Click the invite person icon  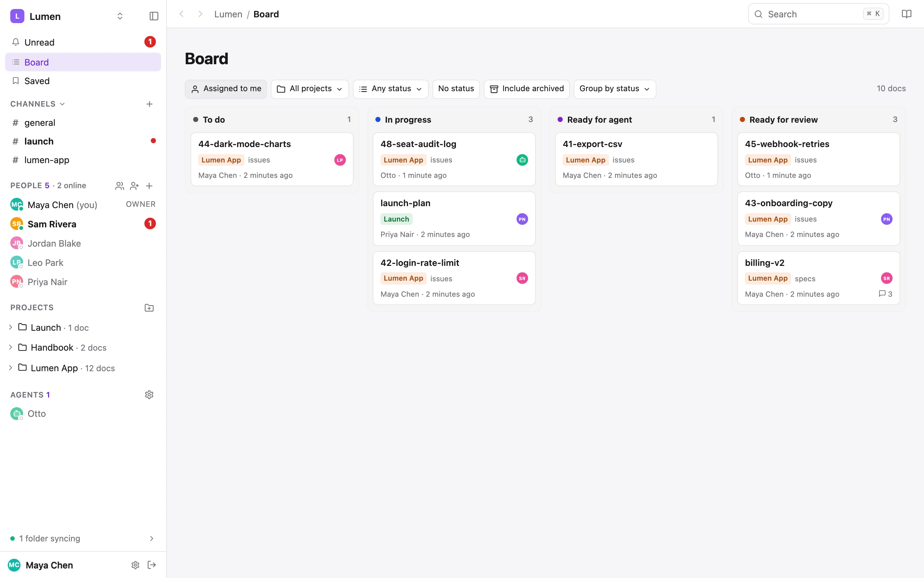tap(134, 186)
